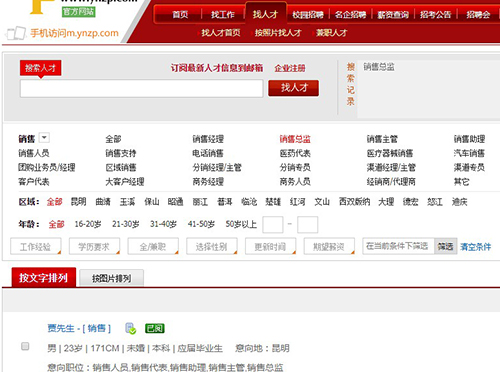Click the red 搜索人才 label tab
Image resolution: width=500 pixels, height=372 pixels.
tap(41, 68)
